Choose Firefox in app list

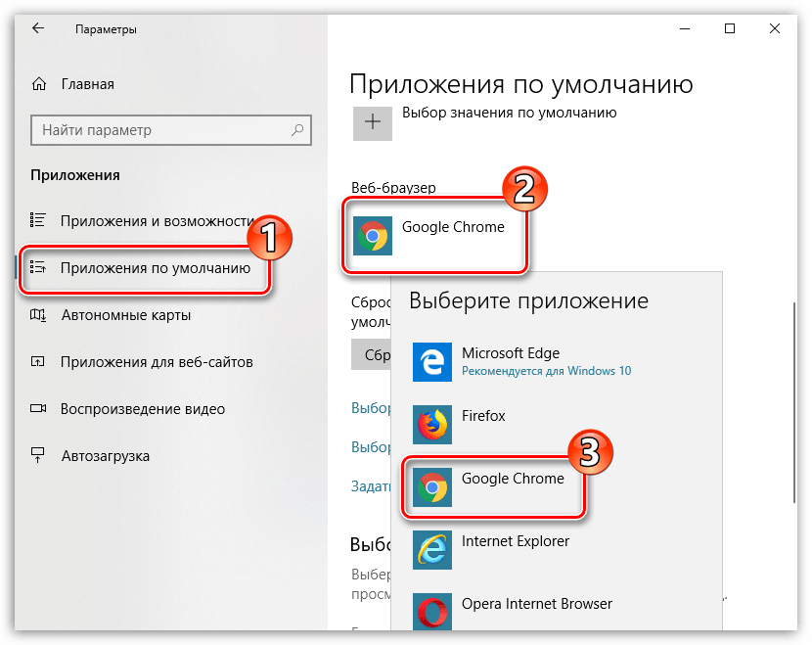[x=557, y=425]
